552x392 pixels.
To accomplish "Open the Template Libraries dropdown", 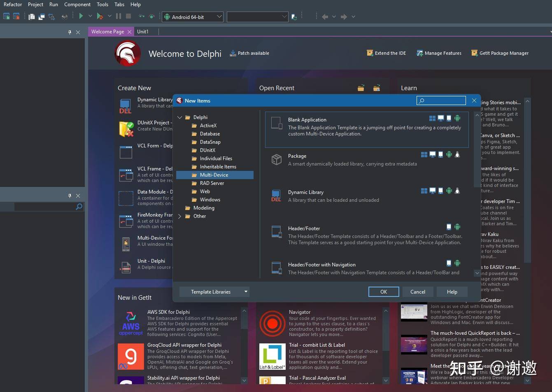I will coord(214,292).
